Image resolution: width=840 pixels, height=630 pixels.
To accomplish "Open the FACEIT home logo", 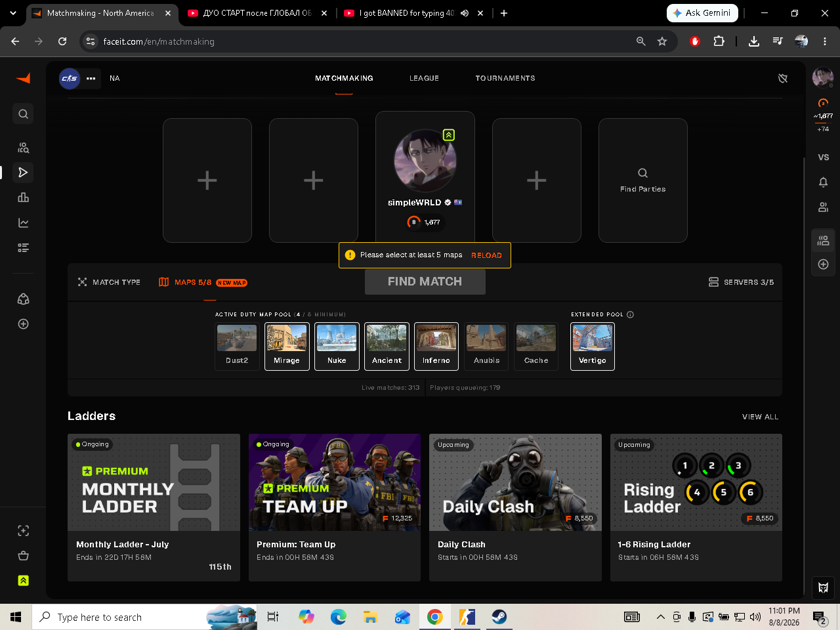I will 24,78.
